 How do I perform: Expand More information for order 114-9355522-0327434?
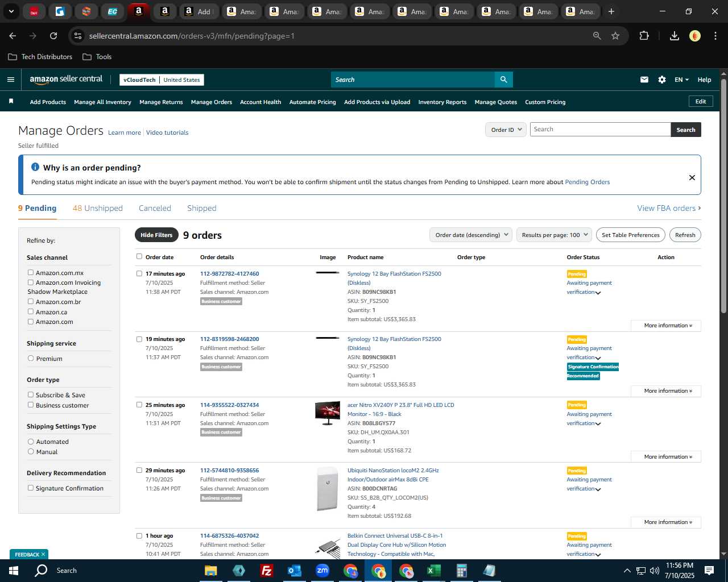[666, 457]
